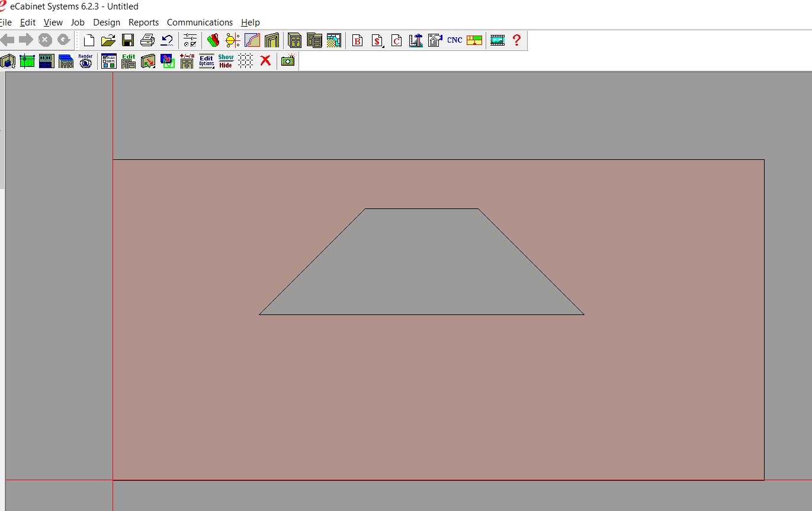Open the Communications menu

pos(200,23)
